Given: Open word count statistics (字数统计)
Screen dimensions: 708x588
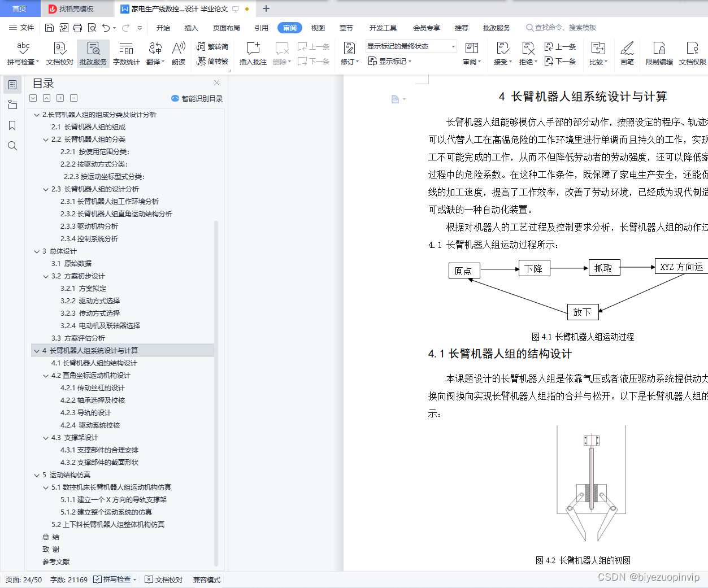Looking at the screenshot, I should pos(126,54).
